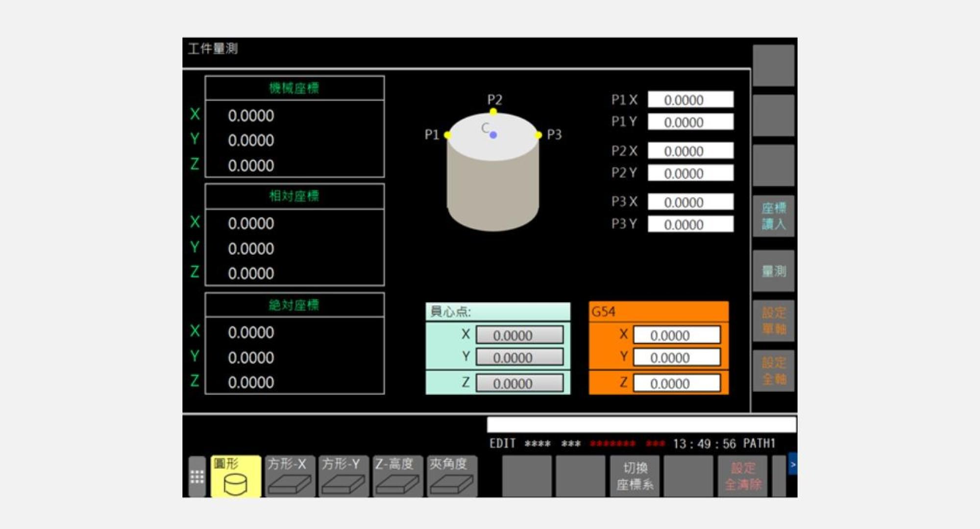
Task: Click the P3 Y input field
Action: point(690,224)
